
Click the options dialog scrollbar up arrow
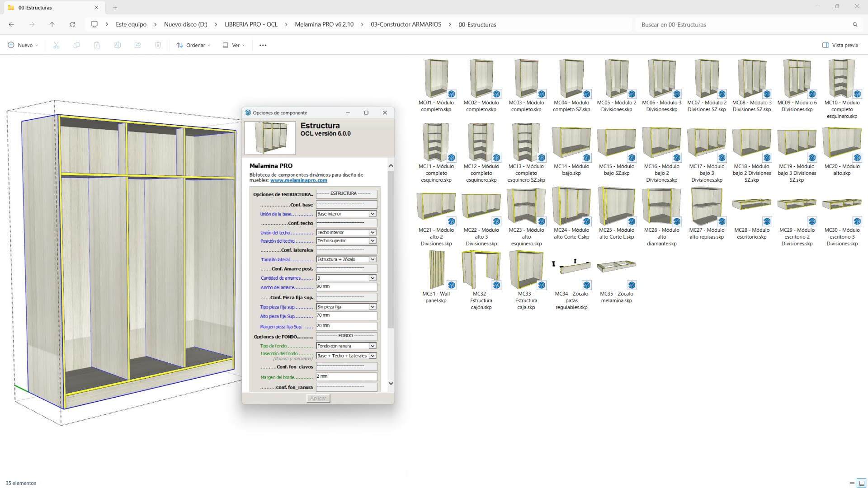click(391, 166)
